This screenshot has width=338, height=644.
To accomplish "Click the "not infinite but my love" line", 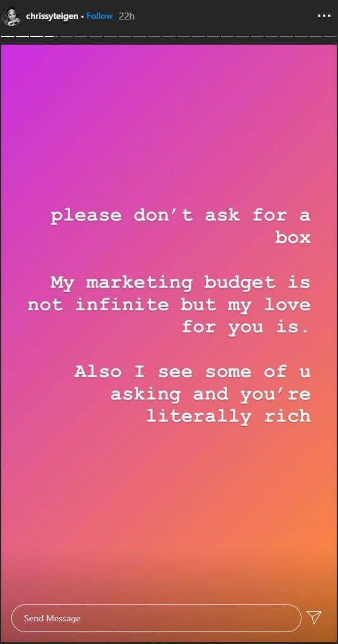I will tap(169, 305).
